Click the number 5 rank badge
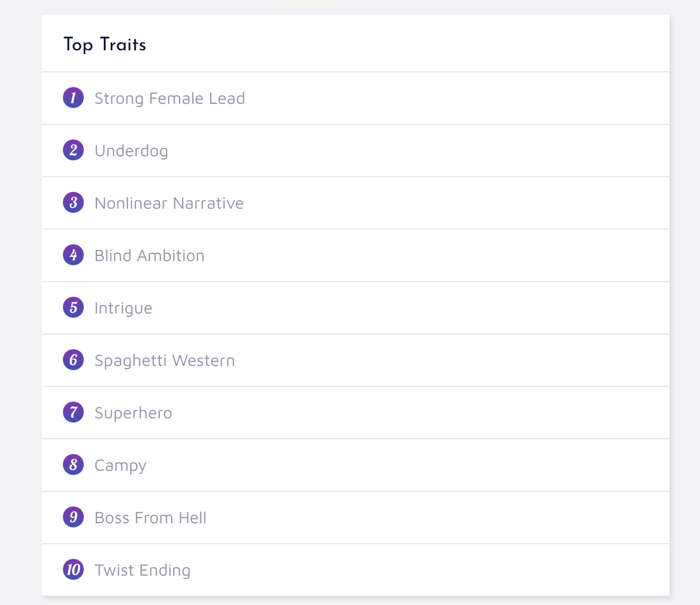The width and height of the screenshot is (700, 605). point(73,307)
